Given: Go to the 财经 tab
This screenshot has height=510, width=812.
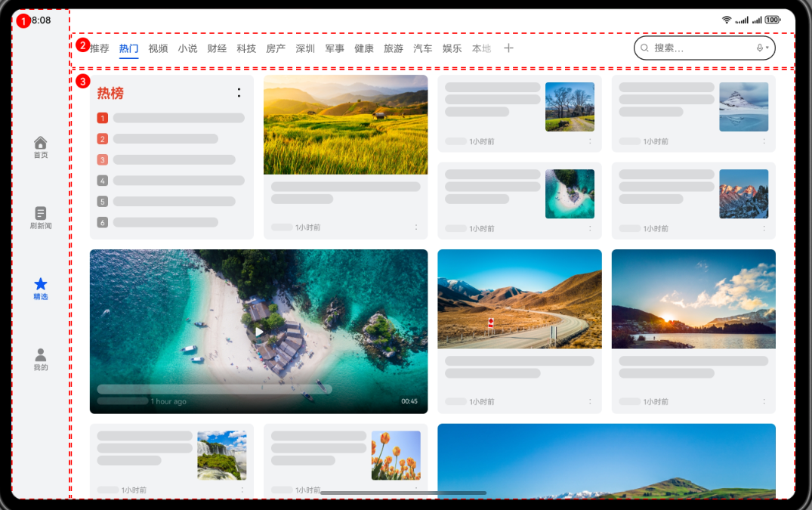Looking at the screenshot, I should pos(217,48).
